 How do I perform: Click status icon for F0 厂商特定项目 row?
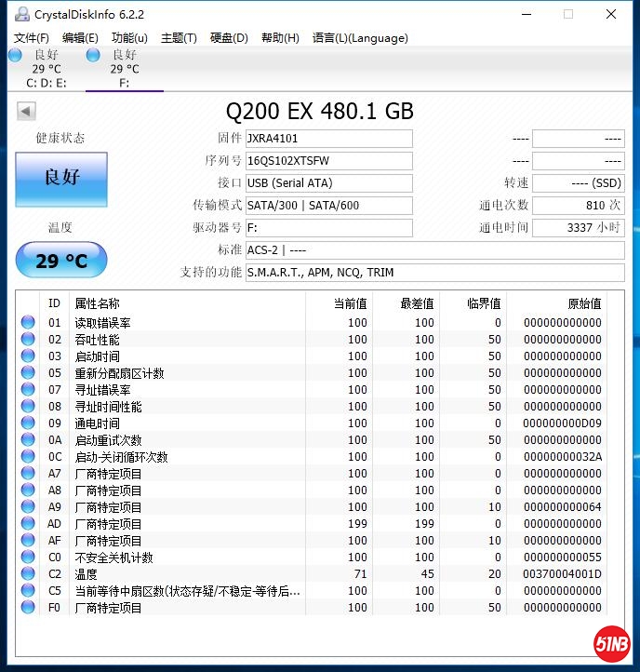pyautogui.click(x=28, y=608)
